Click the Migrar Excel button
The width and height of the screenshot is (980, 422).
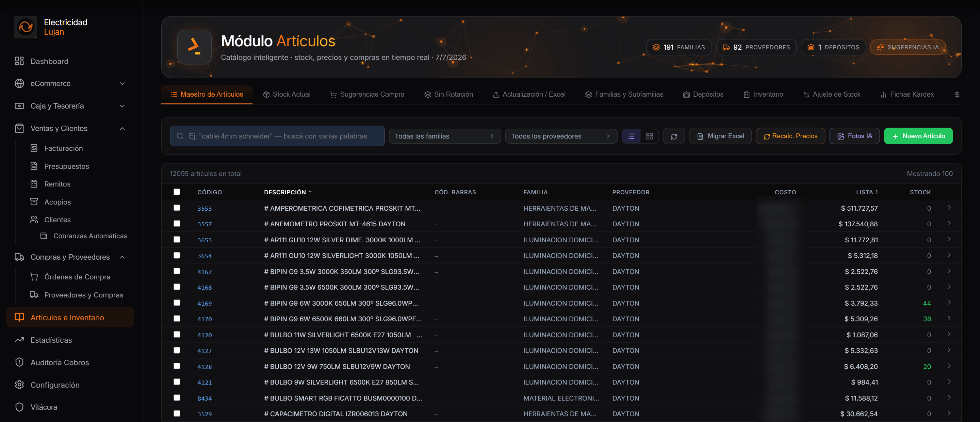(720, 136)
